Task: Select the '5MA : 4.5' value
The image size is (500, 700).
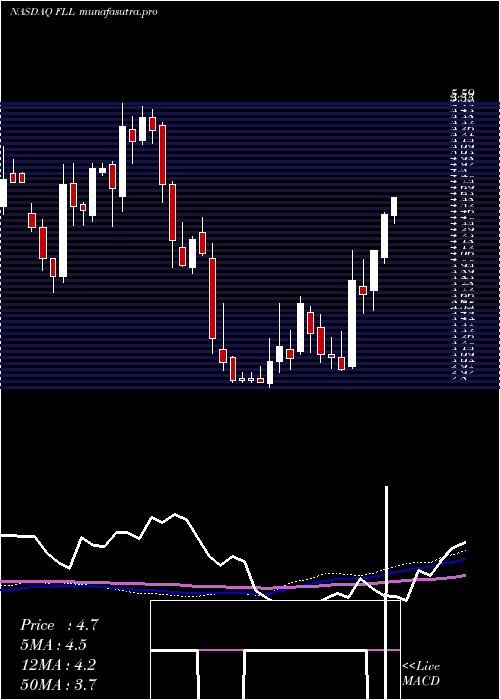Action: [x=54, y=645]
